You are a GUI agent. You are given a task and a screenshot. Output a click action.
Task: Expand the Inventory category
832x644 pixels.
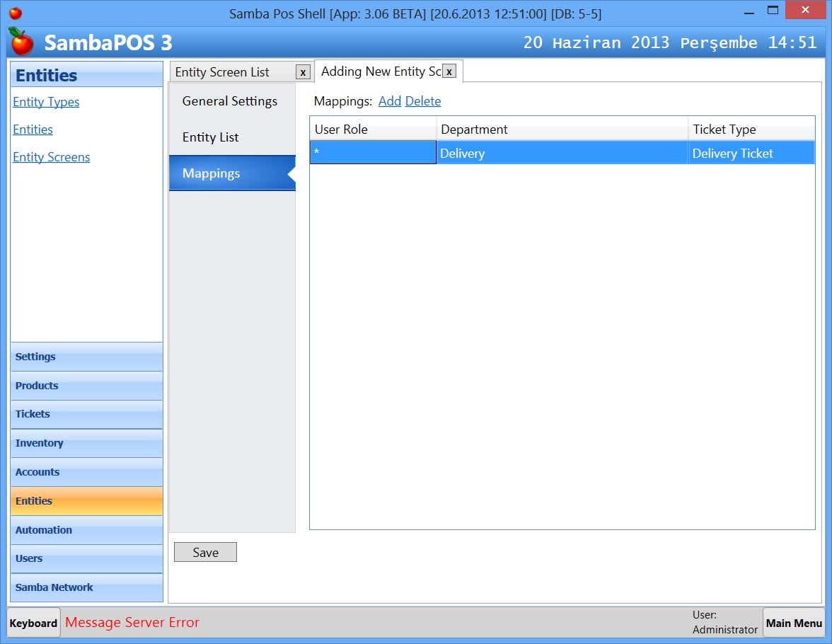[x=39, y=443]
